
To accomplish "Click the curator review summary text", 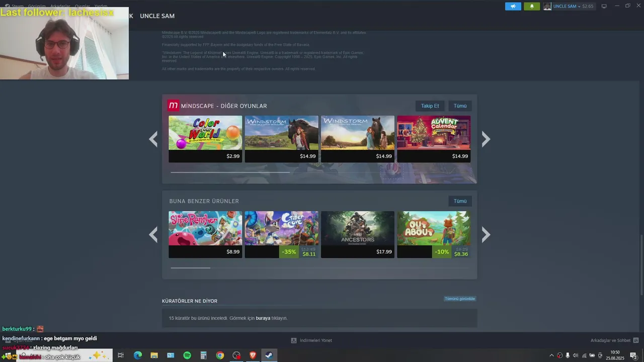I will point(228,318).
